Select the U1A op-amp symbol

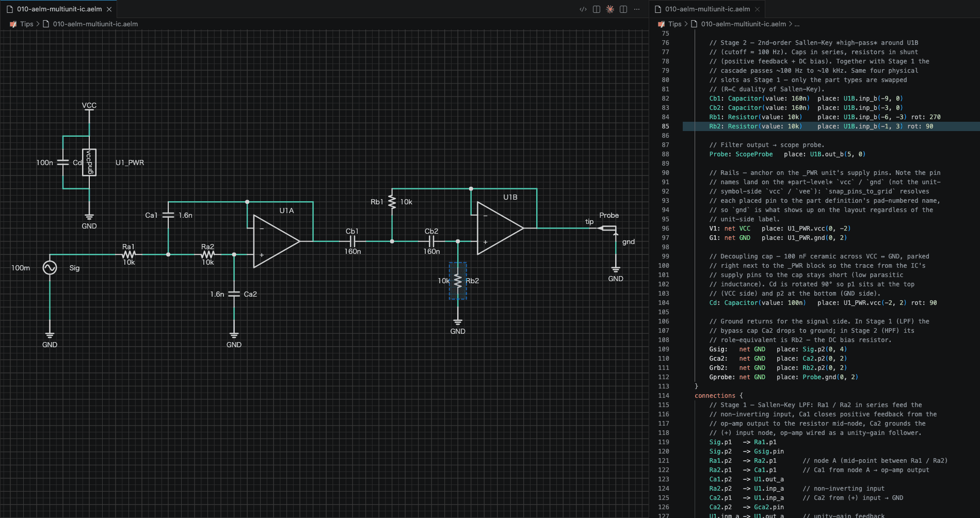276,241
